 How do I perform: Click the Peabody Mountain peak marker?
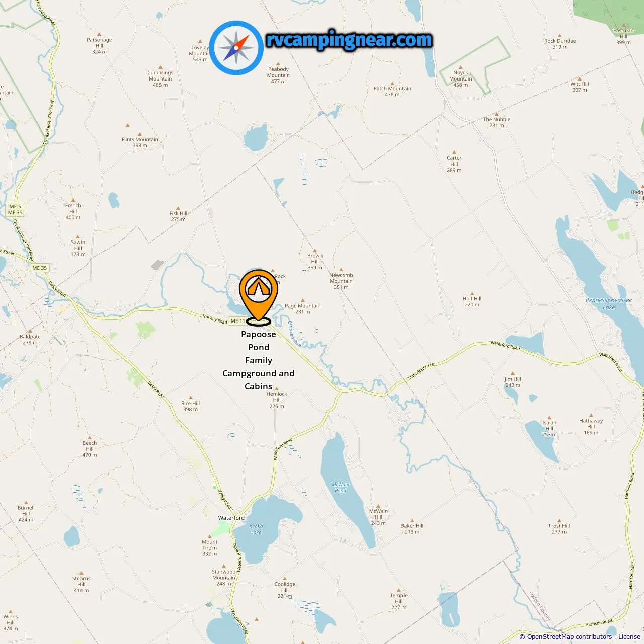[x=278, y=64]
